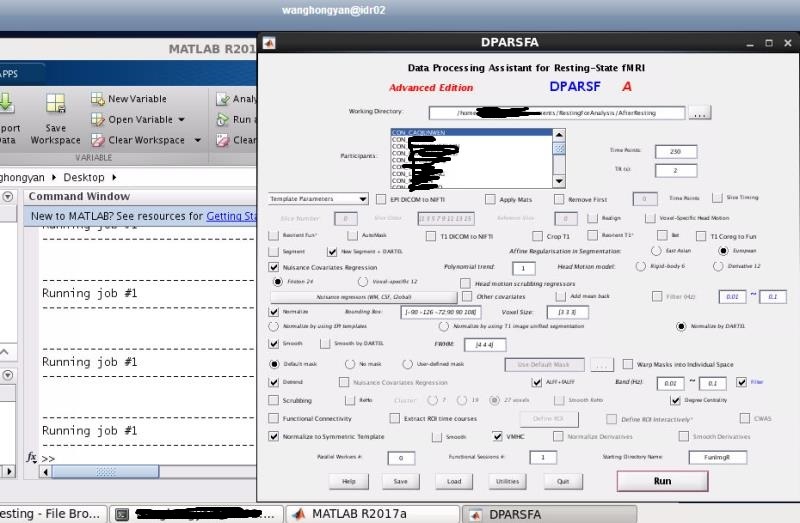The height and width of the screenshot is (523, 800).
Task: Open the Template Parameters dropdown
Action: coord(318,198)
